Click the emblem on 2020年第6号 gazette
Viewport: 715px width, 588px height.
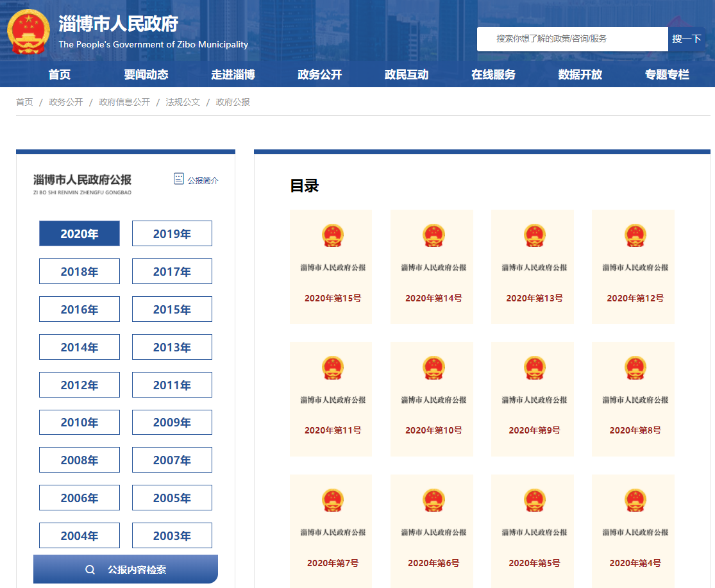pyautogui.click(x=433, y=500)
